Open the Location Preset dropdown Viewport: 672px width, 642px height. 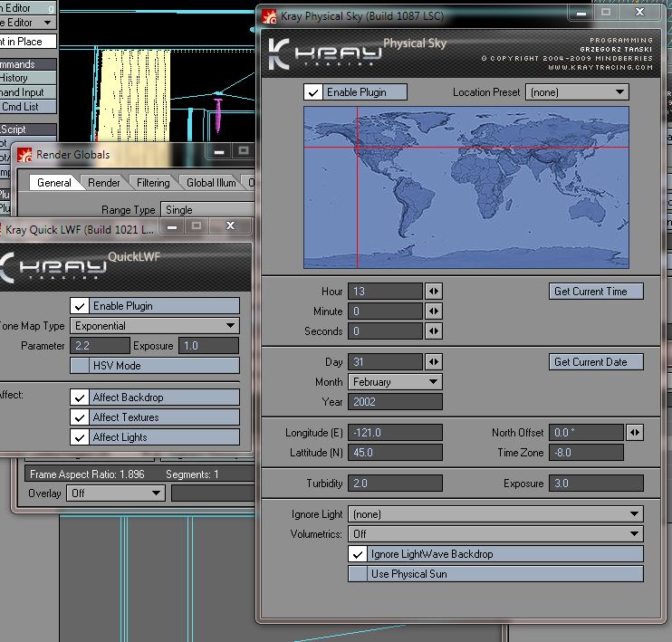click(578, 92)
